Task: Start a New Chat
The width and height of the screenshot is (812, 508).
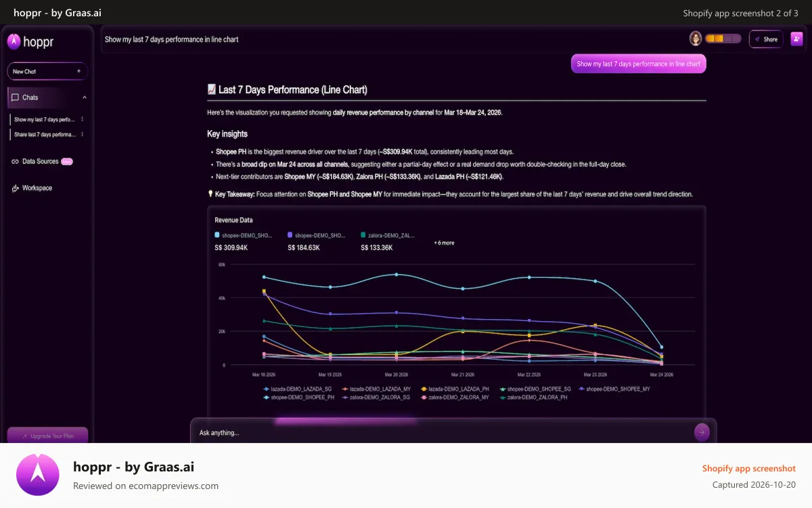Action: click(47, 71)
